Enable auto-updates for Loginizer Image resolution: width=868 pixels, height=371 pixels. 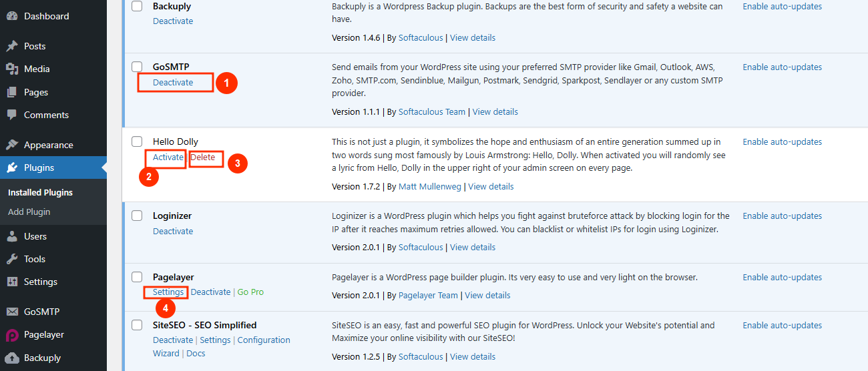coord(783,216)
